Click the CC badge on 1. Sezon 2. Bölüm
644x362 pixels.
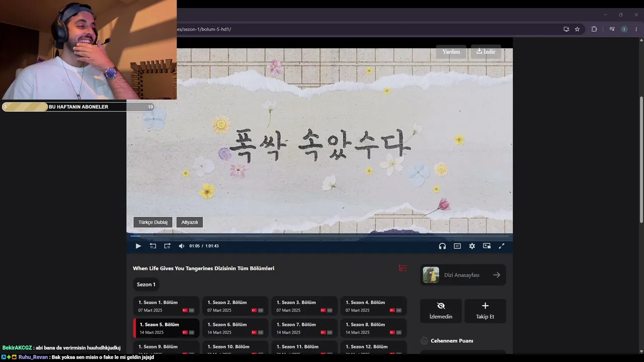pos(261,311)
